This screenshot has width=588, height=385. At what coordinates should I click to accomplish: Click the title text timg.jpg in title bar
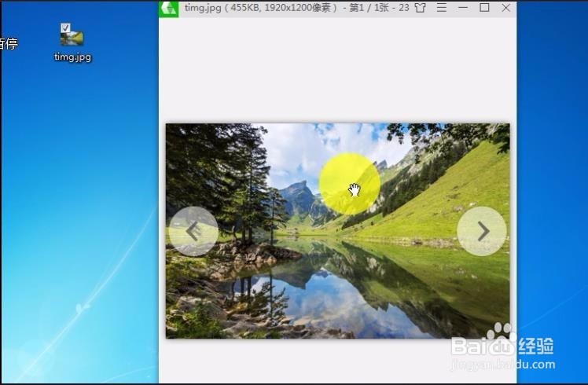pyautogui.click(x=203, y=8)
